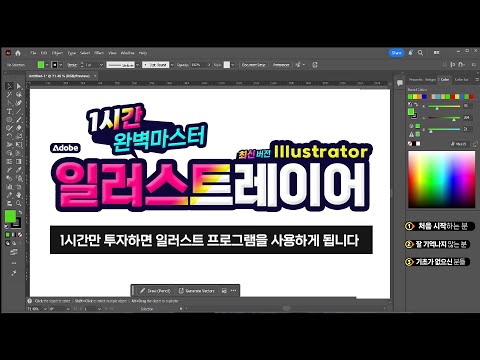Viewport: 480px width, 360px height.
Task: Open brush definition dropdown
Action: click(x=172, y=65)
